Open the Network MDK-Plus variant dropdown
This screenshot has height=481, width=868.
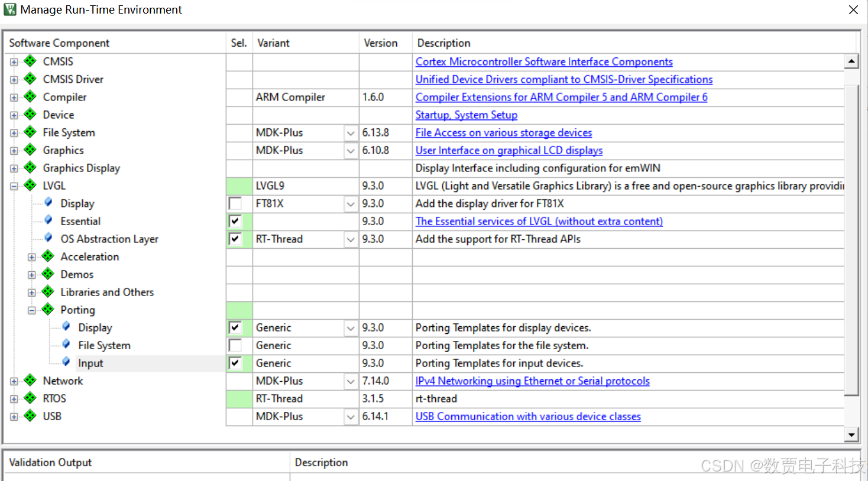click(x=351, y=381)
